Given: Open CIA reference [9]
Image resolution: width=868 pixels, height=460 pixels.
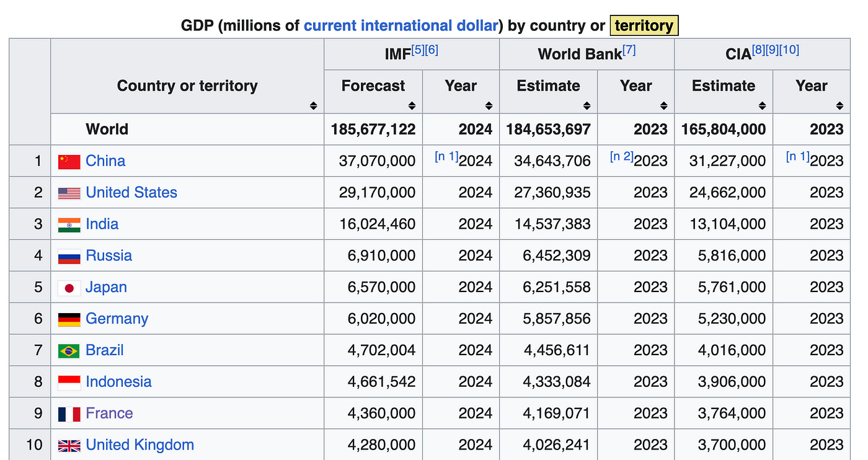Looking at the screenshot, I should point(772,50).
